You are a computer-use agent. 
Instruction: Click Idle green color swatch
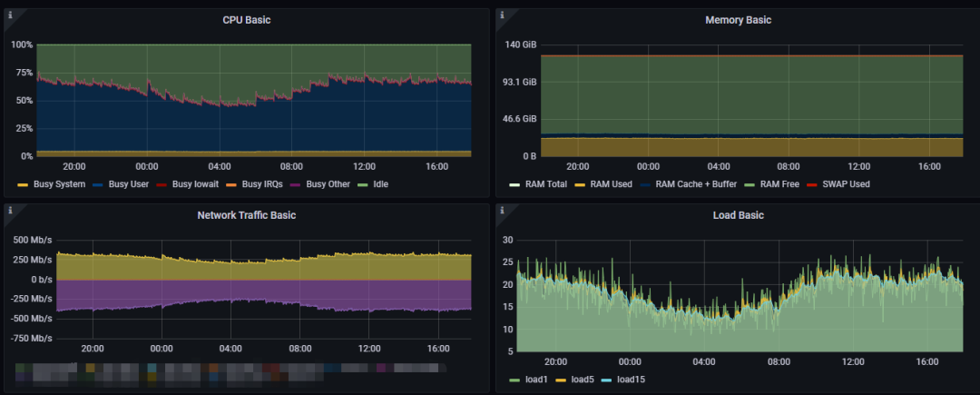click(362, 185)
